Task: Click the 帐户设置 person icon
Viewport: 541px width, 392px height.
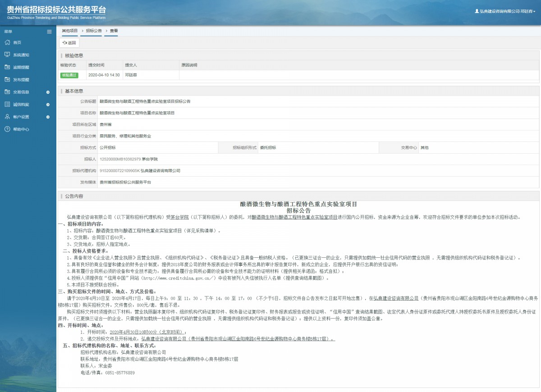Action: click(7, 117)
